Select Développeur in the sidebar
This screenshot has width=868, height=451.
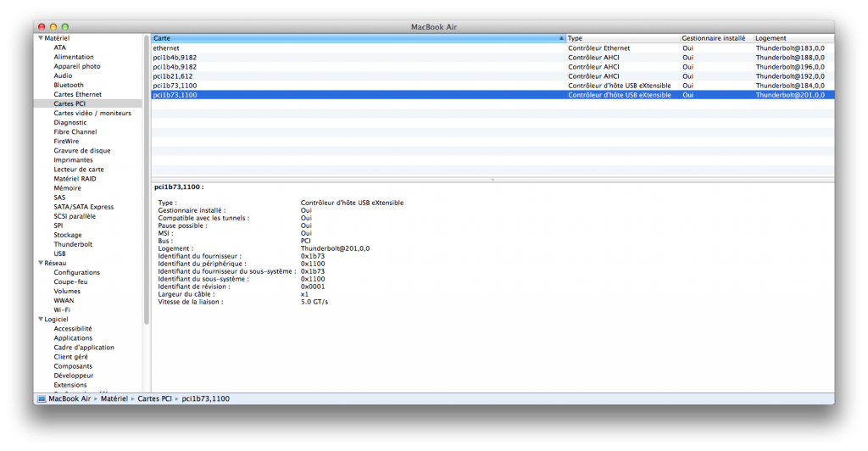tap(74, 376)
